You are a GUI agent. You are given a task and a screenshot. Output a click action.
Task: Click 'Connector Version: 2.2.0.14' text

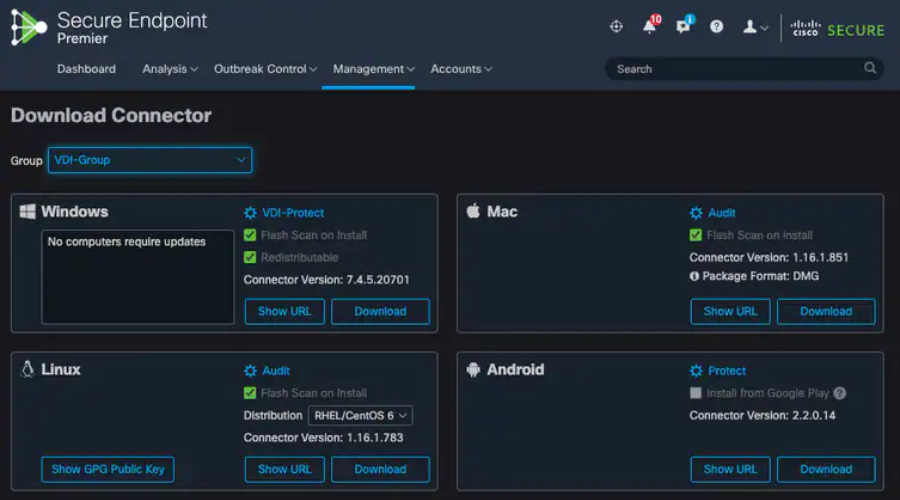click(x=763, y=415)
